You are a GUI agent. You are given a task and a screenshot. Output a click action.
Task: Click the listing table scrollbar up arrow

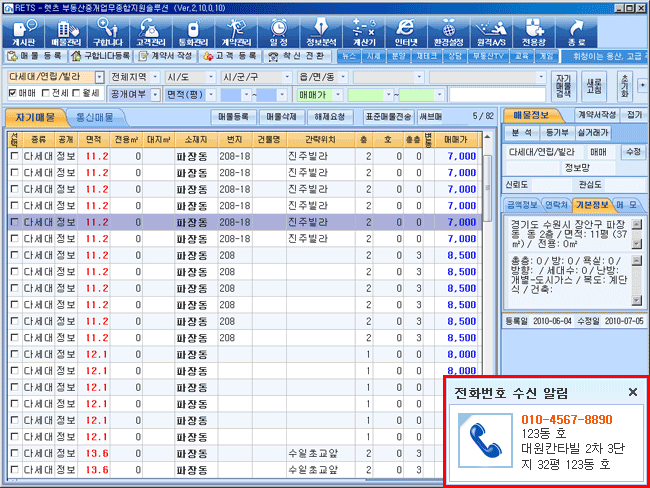coord(488,137)
